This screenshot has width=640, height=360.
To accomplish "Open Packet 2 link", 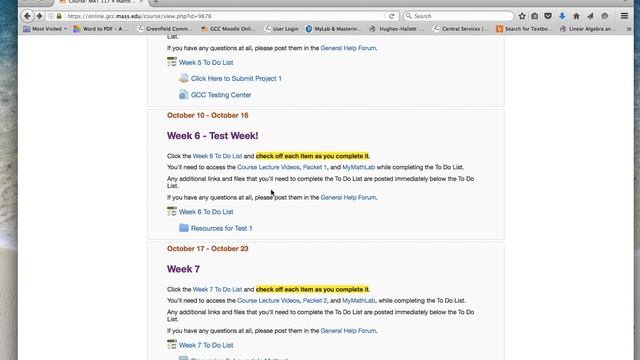I will [x=315, y=300].
